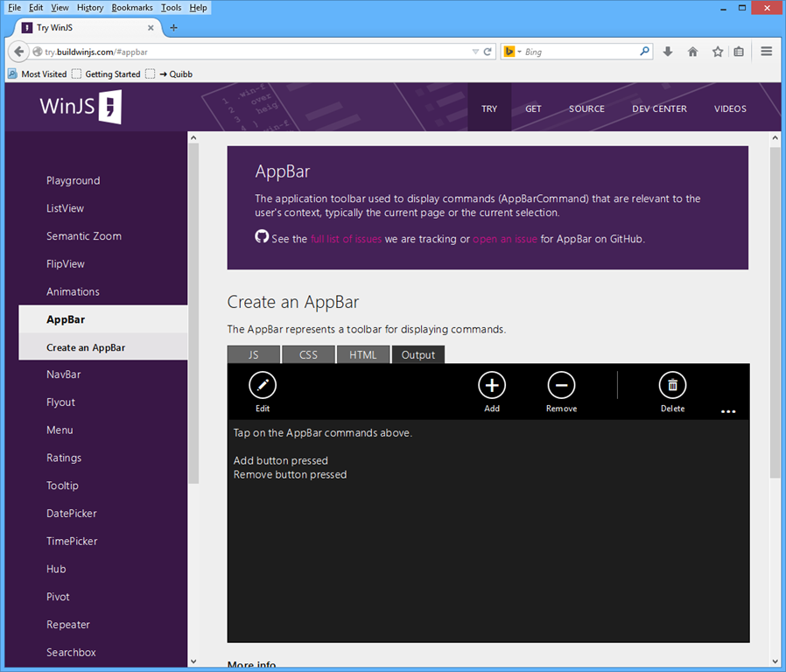Reload the page with the refresh icon
The height and width of the screenshot is (672, 786).
[x=488, y=52]
